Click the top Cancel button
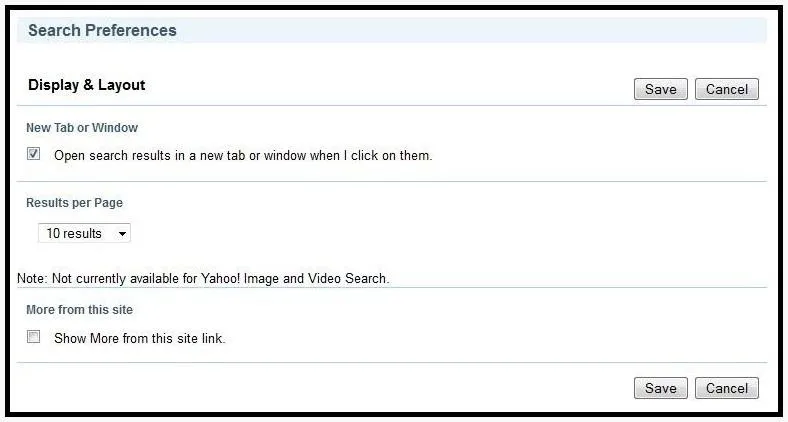This screenshot has height=422, width=788. [727, 89]
